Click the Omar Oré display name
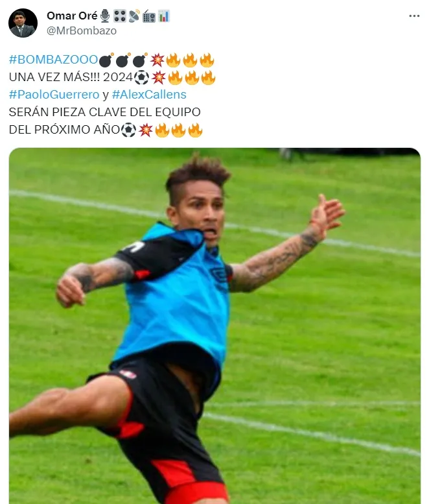 72,16
